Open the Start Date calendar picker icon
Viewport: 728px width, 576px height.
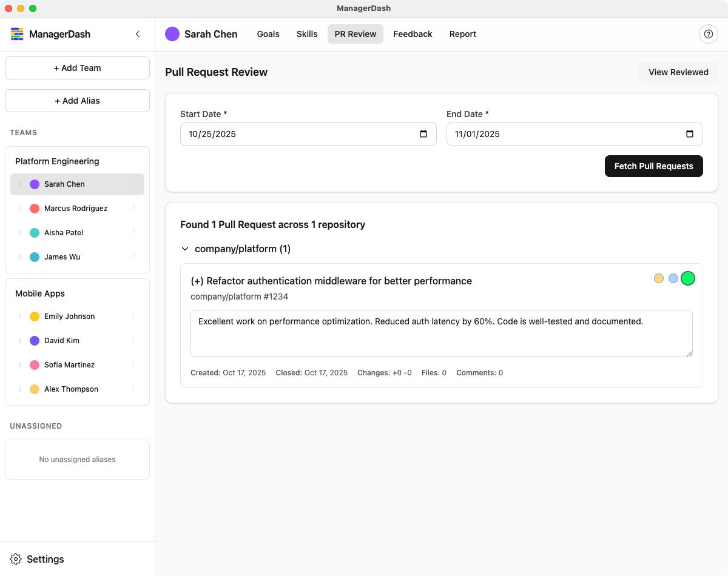pos(423,134)
